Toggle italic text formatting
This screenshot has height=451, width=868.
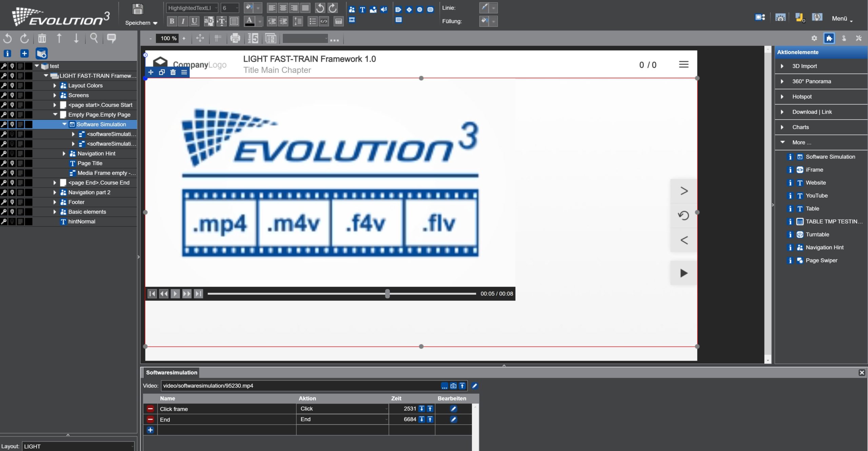(183, 21)
